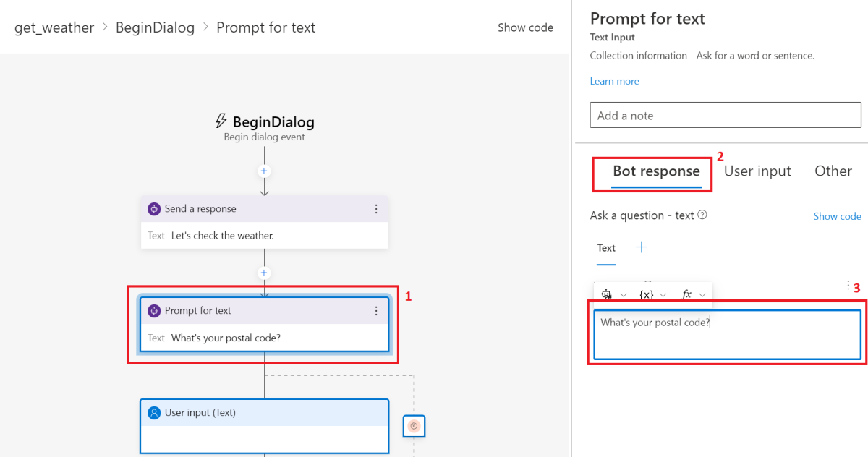Expand the {x} variable dropdown chevron
The image size is (868, 457).
[x=663, y=294]
